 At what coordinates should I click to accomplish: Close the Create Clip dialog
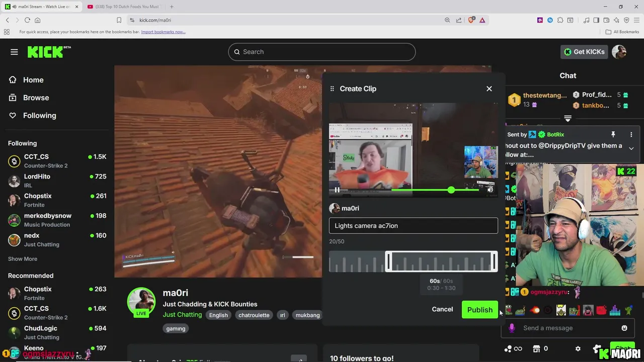[489, 88]
